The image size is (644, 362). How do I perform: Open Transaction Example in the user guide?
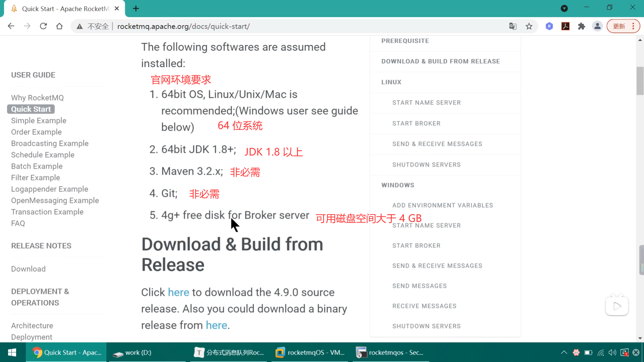[x=47, y=212]
